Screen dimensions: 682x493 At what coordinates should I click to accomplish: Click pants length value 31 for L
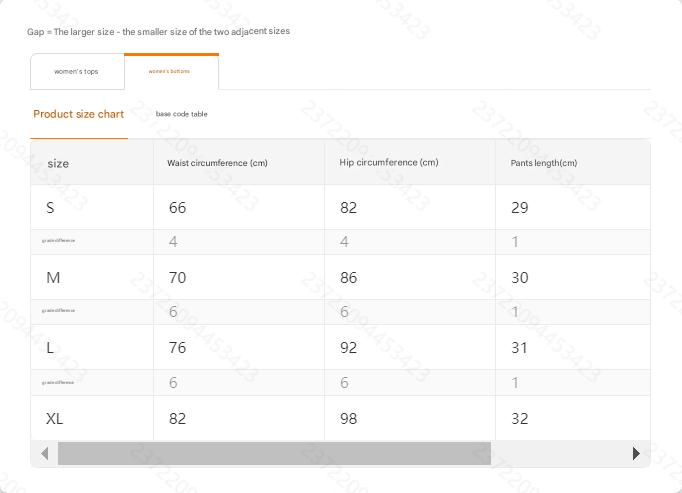click(x=519, y=348)
